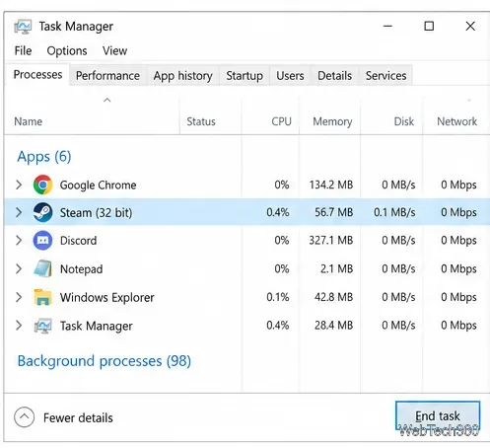Select the Discord process name
The image size is (490, 448).
tap(78, 241)
